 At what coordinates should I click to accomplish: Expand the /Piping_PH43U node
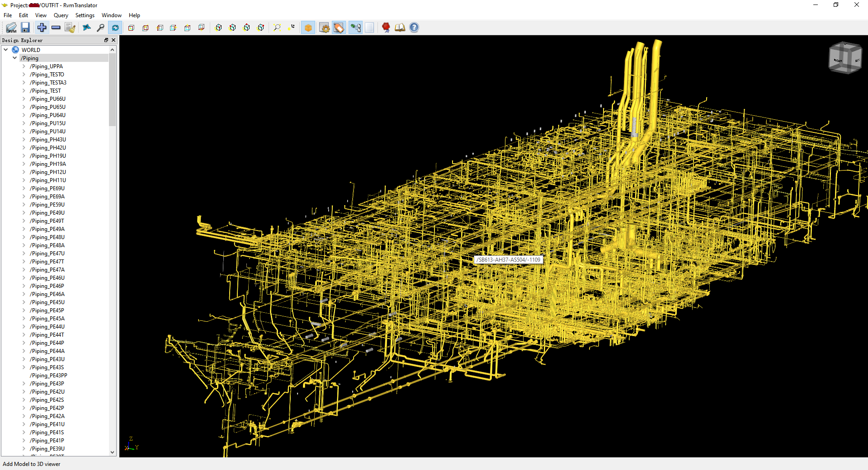click(x=24, y=139)
